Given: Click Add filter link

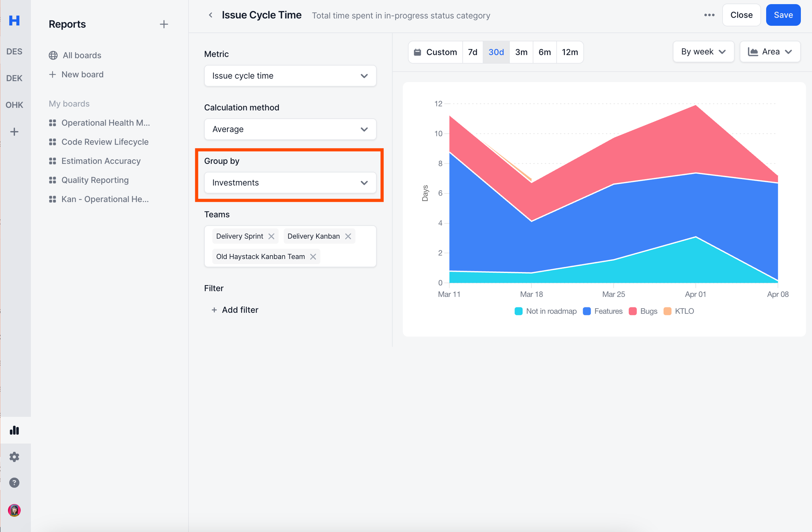Looking at the screenshot, I should (235, 310).
